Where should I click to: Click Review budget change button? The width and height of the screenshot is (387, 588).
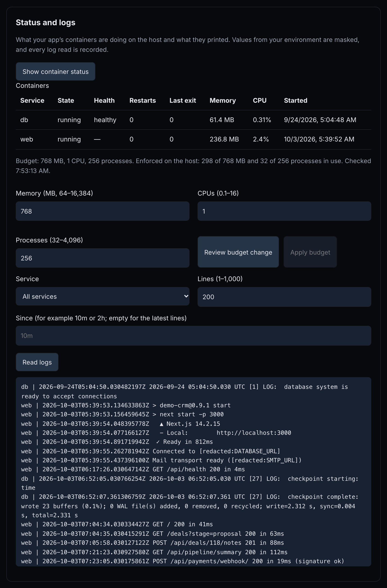point(238,252)
